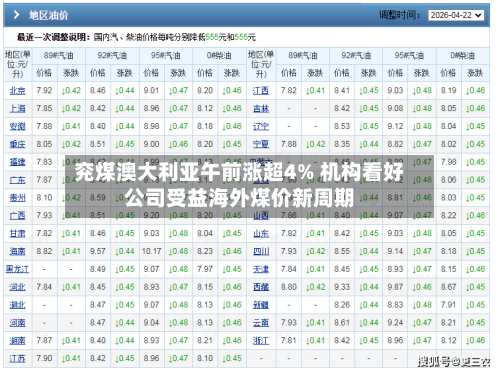Screen dimensions: 500x373
Task: Select the 8.05 price in 重庆 row
Action: (x=44, y=144)
